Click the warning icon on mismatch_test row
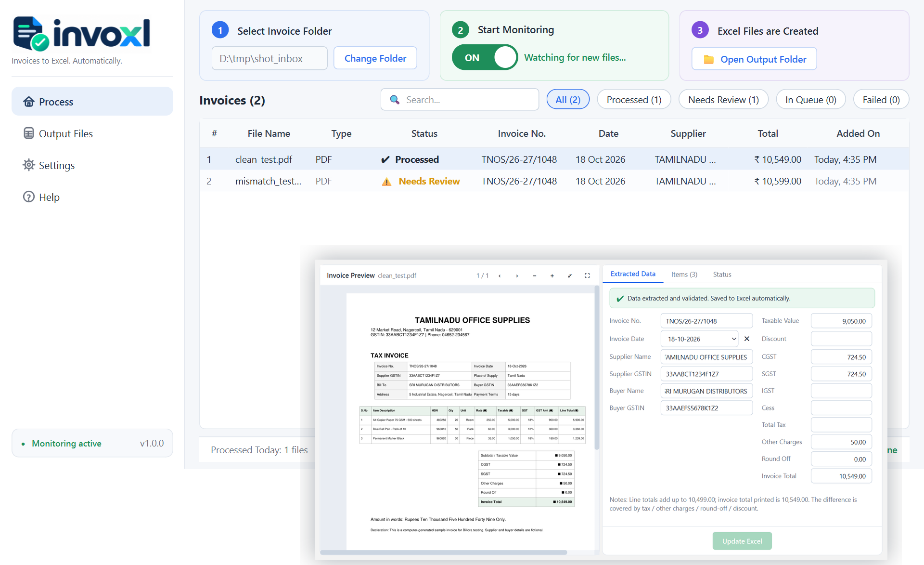 [x=386, y=182]
